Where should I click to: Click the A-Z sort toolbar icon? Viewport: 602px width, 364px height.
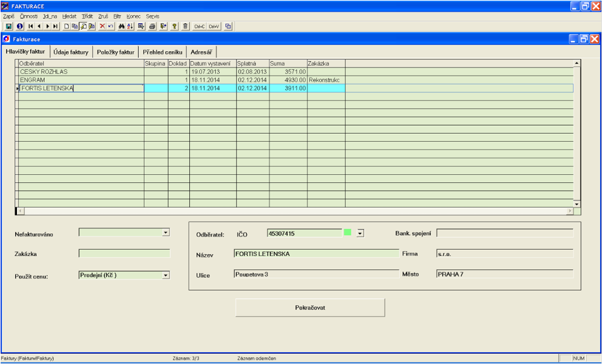[130, 26]
